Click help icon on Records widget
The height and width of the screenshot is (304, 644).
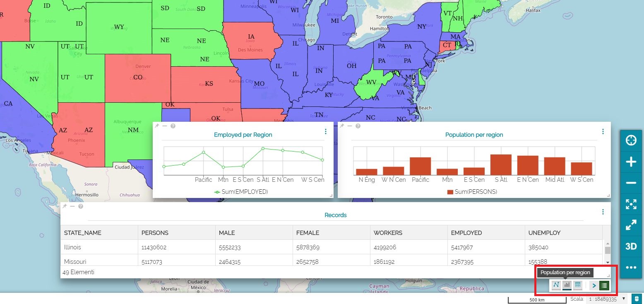point(81,206)
